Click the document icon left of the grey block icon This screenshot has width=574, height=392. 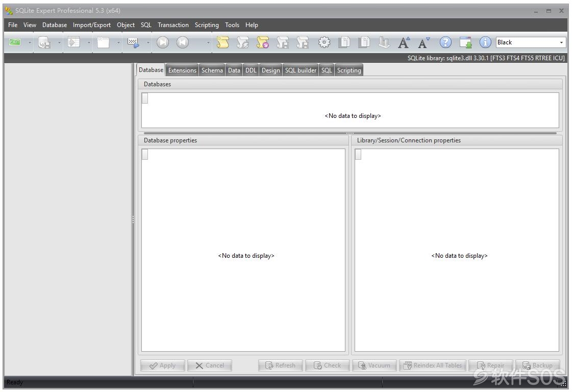tap(364, 42)
